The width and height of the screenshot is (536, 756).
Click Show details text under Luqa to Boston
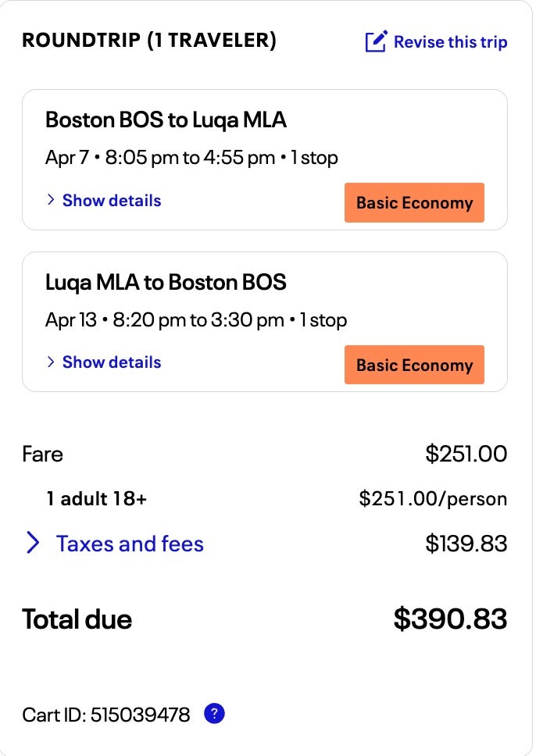(x=112, y=362)
